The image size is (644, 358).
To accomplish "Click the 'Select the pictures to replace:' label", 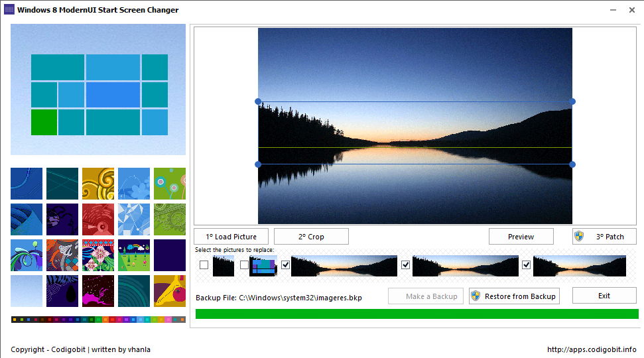I will point(234,250).
